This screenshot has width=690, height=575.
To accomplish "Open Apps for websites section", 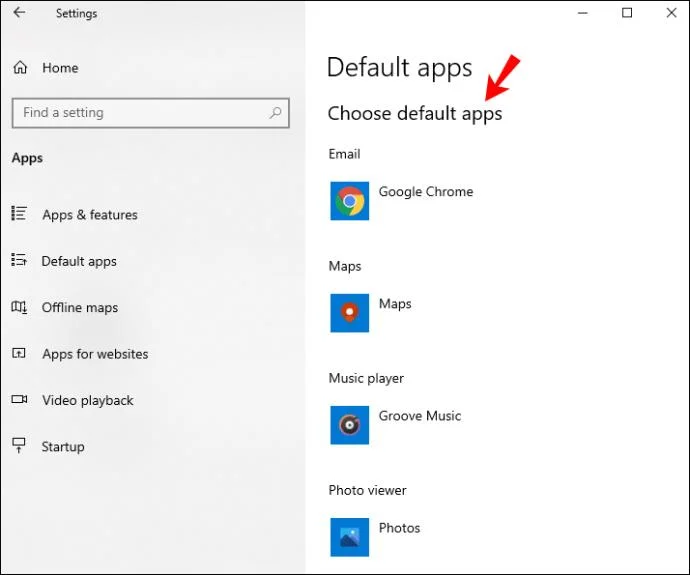I will 95,354.
